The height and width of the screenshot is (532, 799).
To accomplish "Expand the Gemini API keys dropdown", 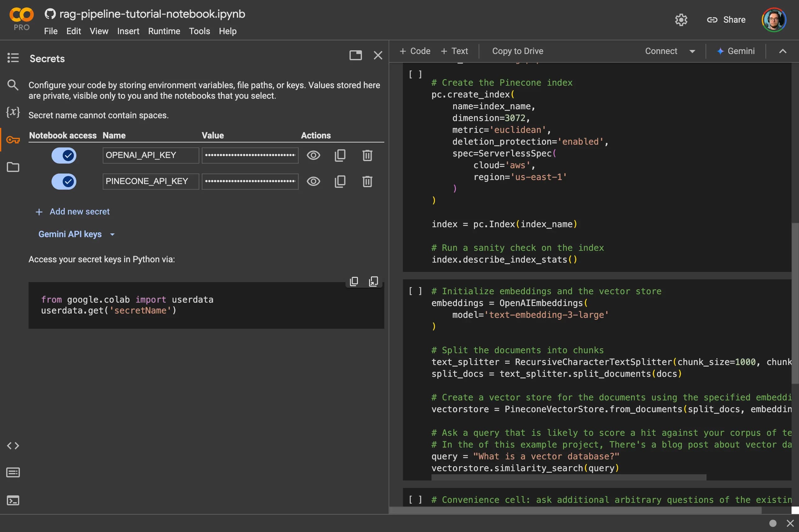I will click(x=76, y=234).
